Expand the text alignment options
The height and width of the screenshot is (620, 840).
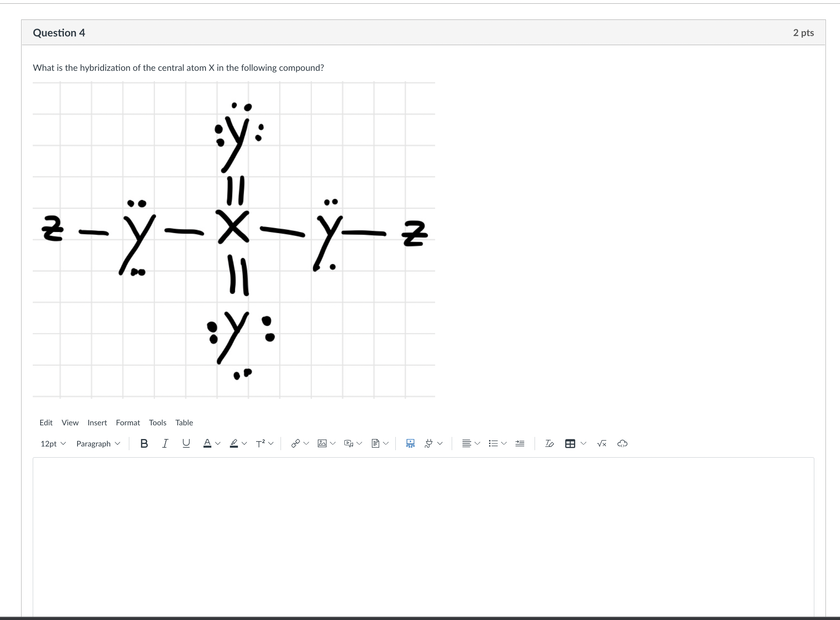point(471,444)
